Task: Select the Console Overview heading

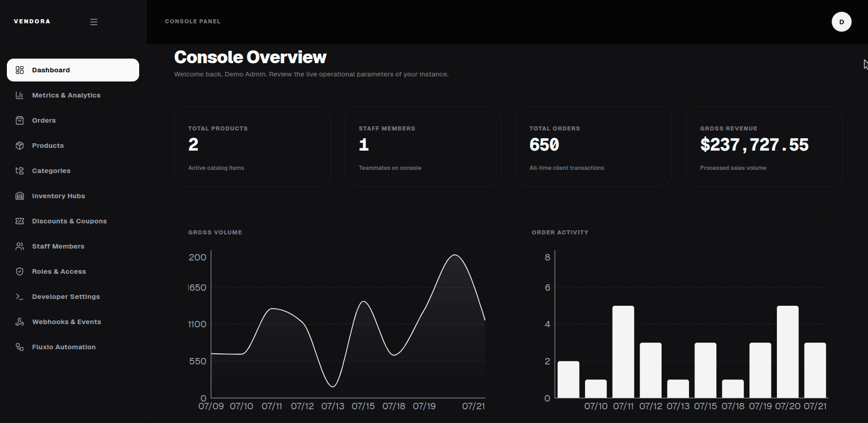Action: [x=250, y=57]
